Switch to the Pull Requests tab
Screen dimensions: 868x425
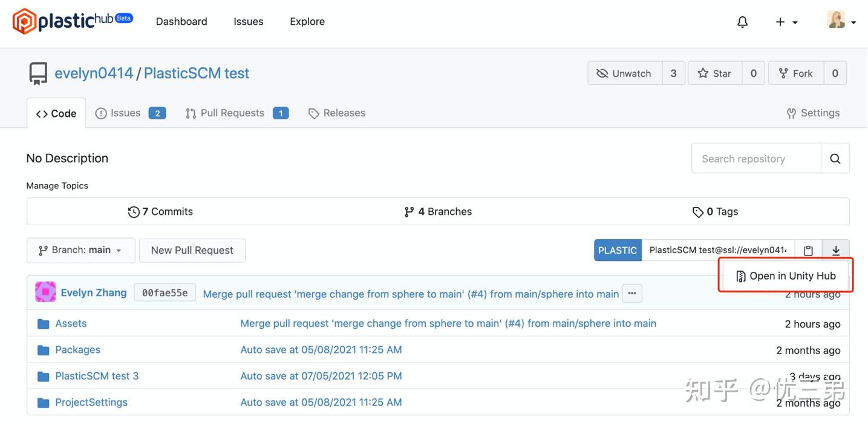[x=232, y=113]
